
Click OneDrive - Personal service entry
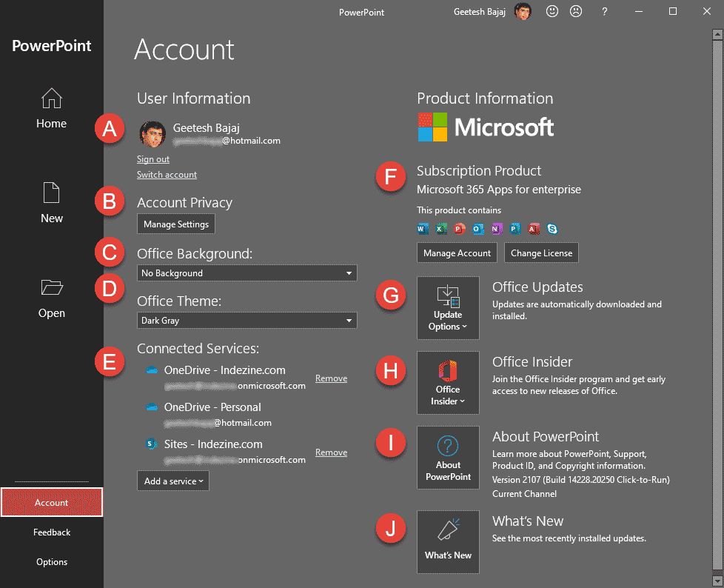212,407
